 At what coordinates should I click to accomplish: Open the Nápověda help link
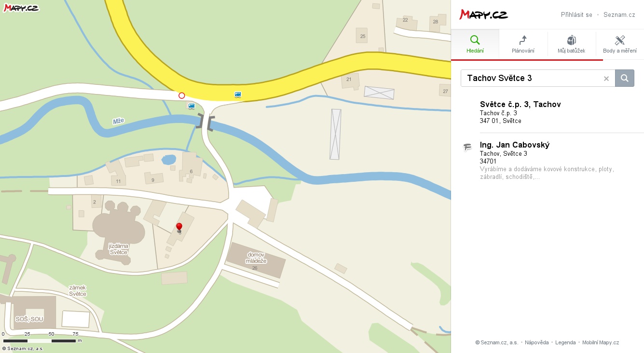536,342
